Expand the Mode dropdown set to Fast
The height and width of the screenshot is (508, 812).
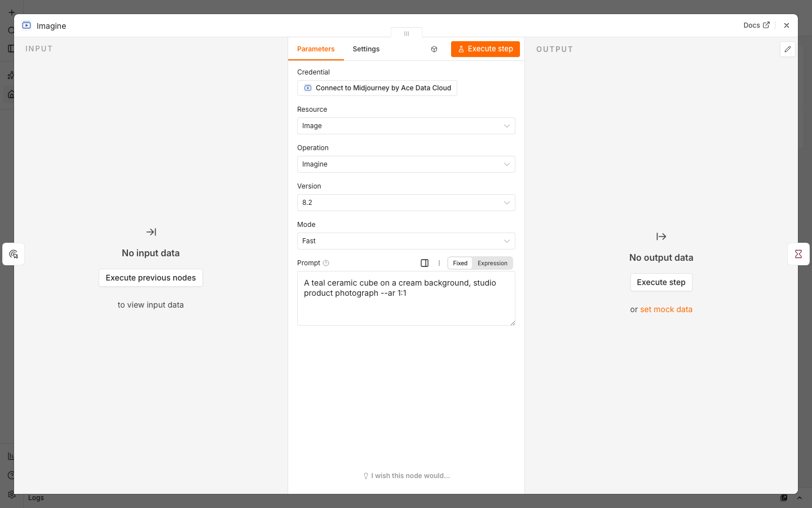[406, 241]
